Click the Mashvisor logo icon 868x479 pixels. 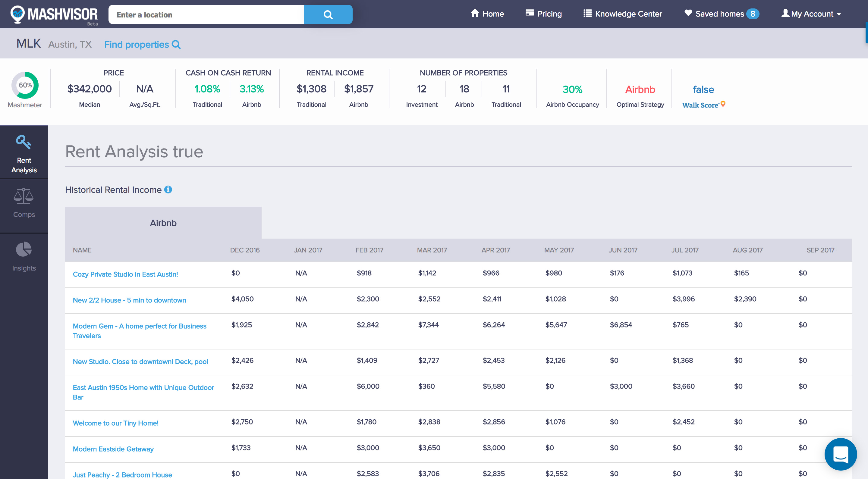(x=17, y=14)
